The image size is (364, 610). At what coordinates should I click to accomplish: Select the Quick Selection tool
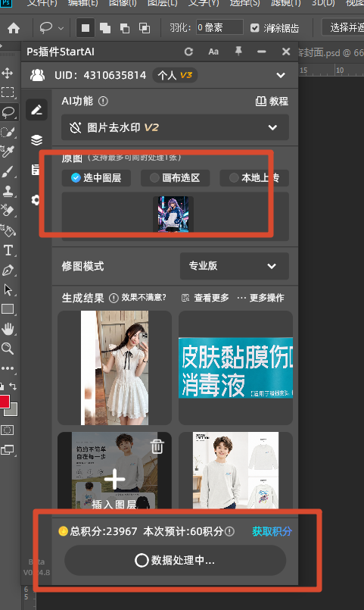pos(8,133)
